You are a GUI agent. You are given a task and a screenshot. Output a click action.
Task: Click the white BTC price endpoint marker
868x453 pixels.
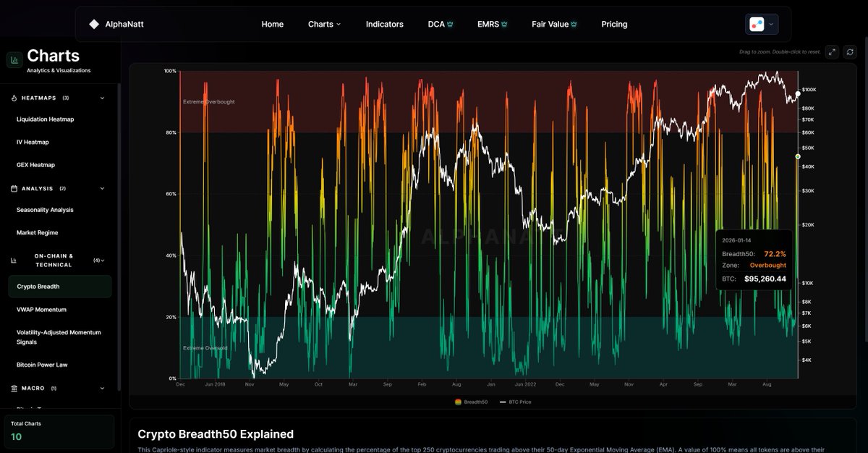tap(798, 93)
